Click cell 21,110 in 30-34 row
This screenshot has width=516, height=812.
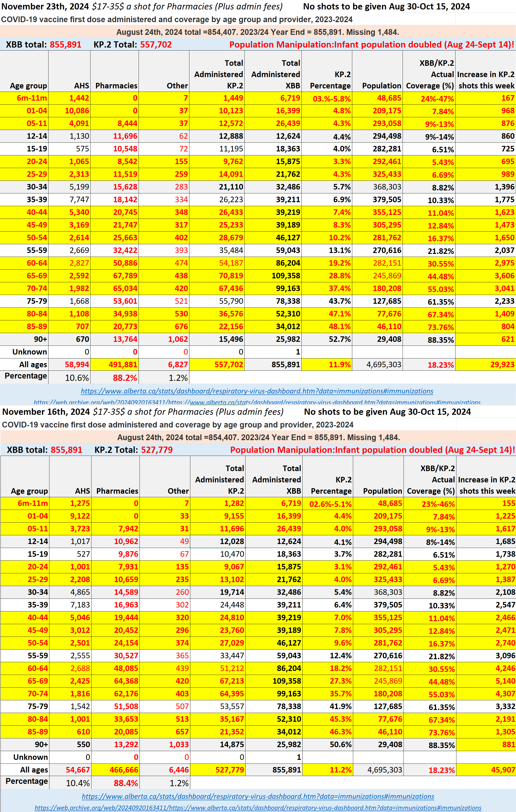[217, 187]
